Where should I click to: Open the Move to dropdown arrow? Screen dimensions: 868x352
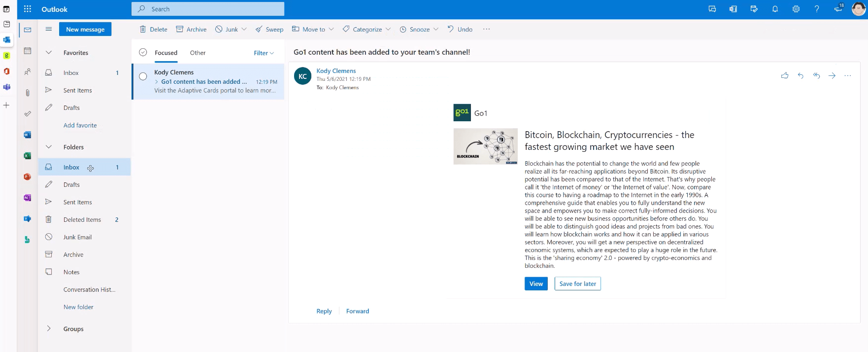(332, 29)
